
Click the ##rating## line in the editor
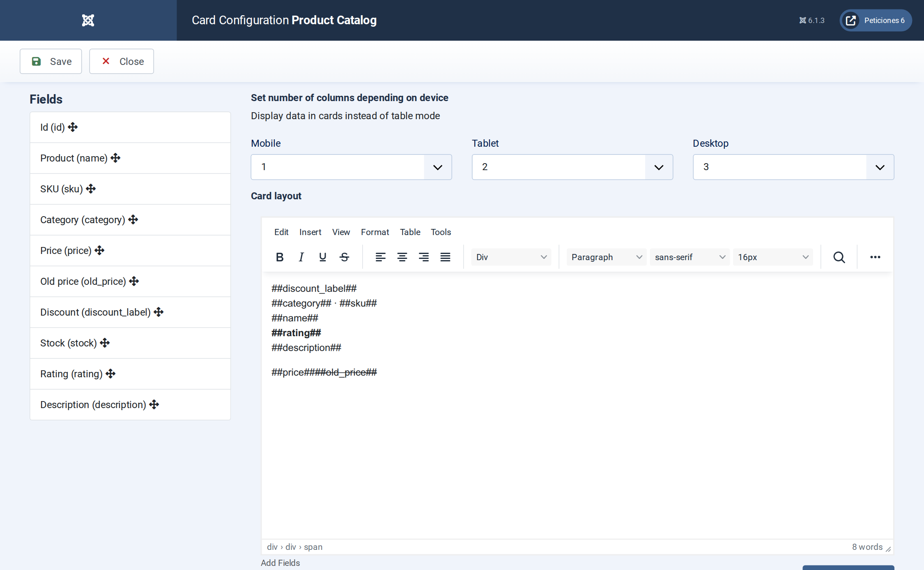pyautogui.click(x=296, y=333)
